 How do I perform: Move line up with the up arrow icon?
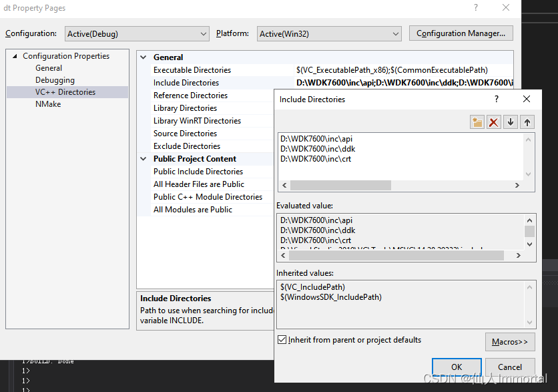coord(527,122)
